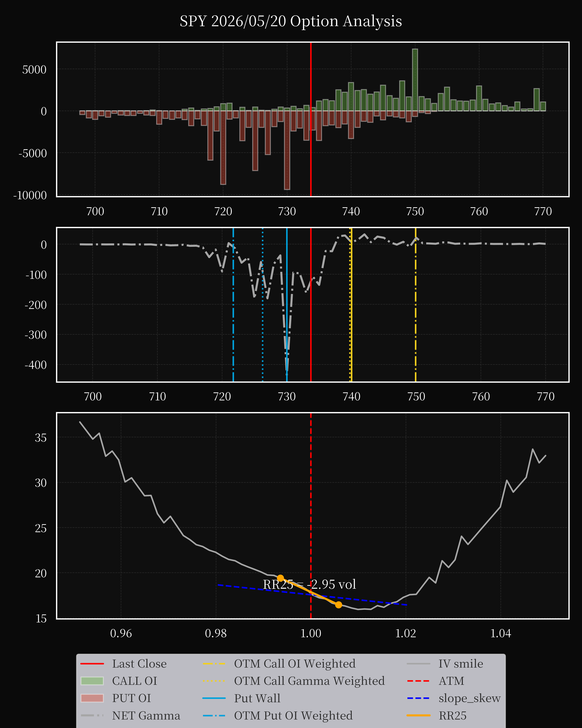Screen dimensions: 582x728
Task: Click the right orange RR25 endpoint marker
Action: point(338,605)
